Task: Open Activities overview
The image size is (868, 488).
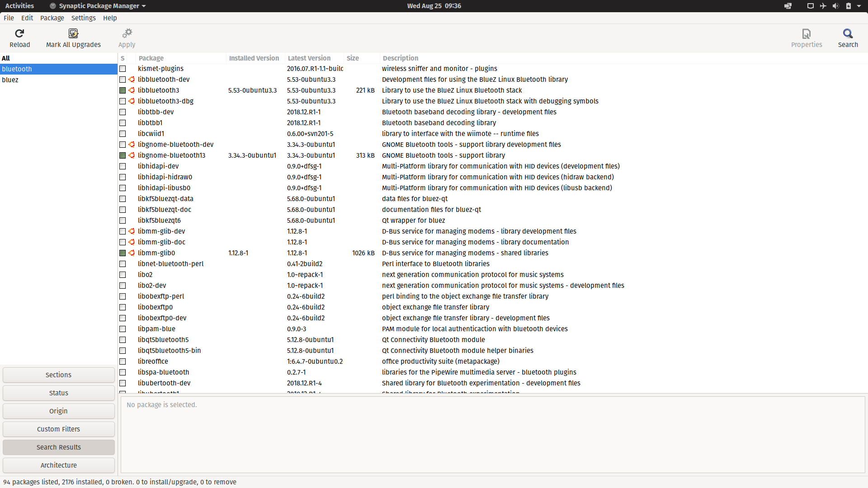Action: click(19, 6)
